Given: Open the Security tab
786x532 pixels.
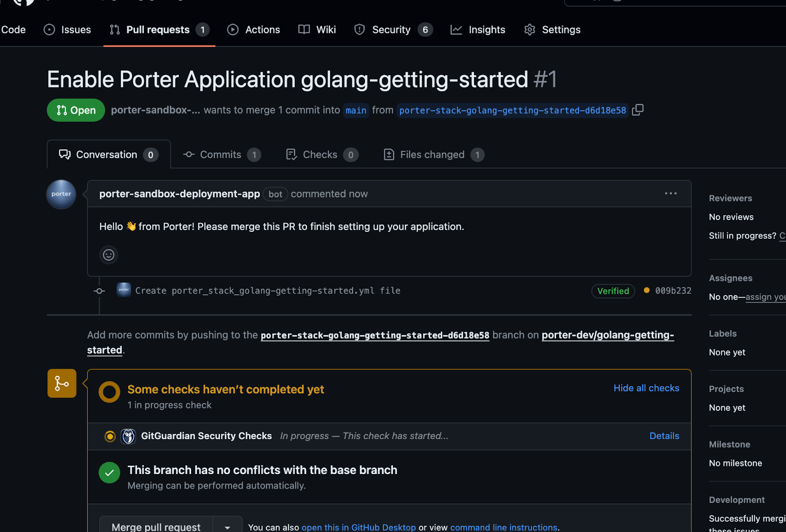Looking at the screenshot, I should coord(393,29).
